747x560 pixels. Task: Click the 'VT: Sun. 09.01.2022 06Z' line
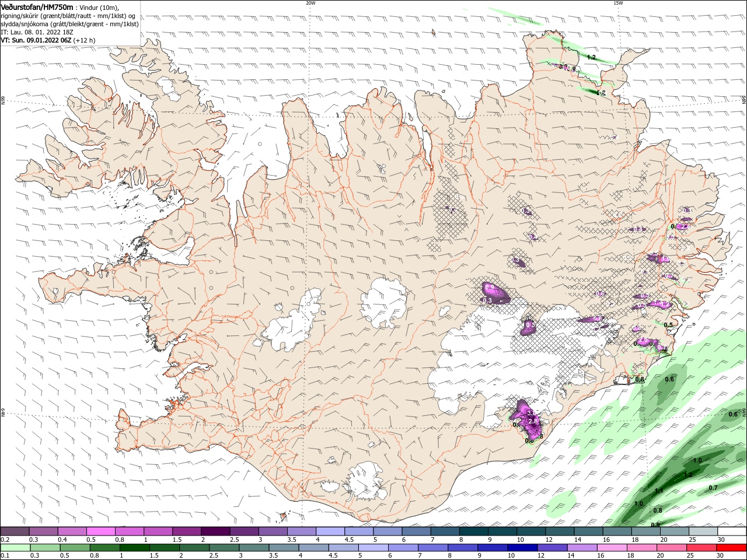[48, 40]
